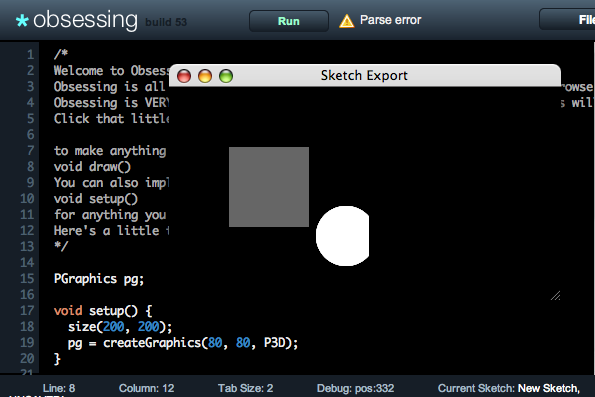Screen dimensions: 595x397
Task: Click the 'void setup()' comment on line 10
Action: click(x=96, y=199)
